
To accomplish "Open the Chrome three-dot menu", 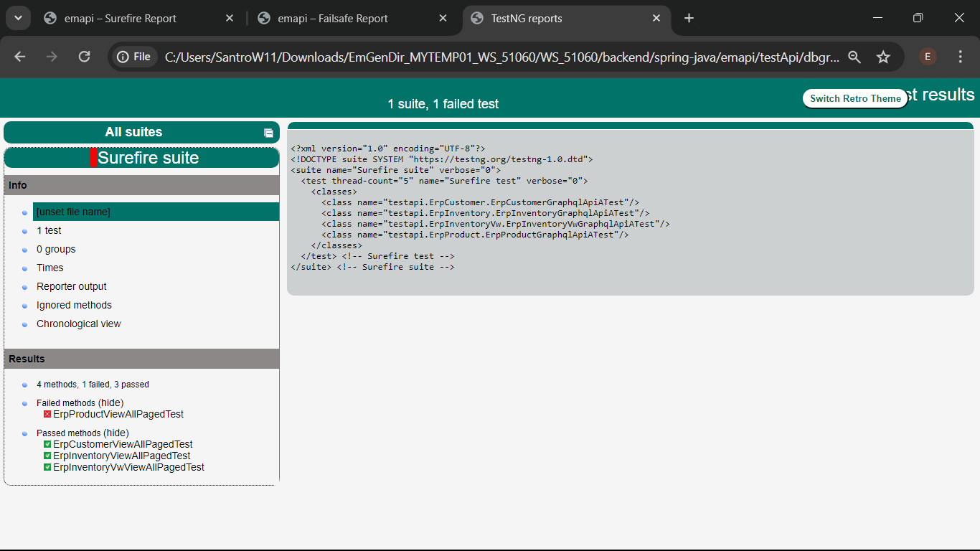I will point(961,57).
